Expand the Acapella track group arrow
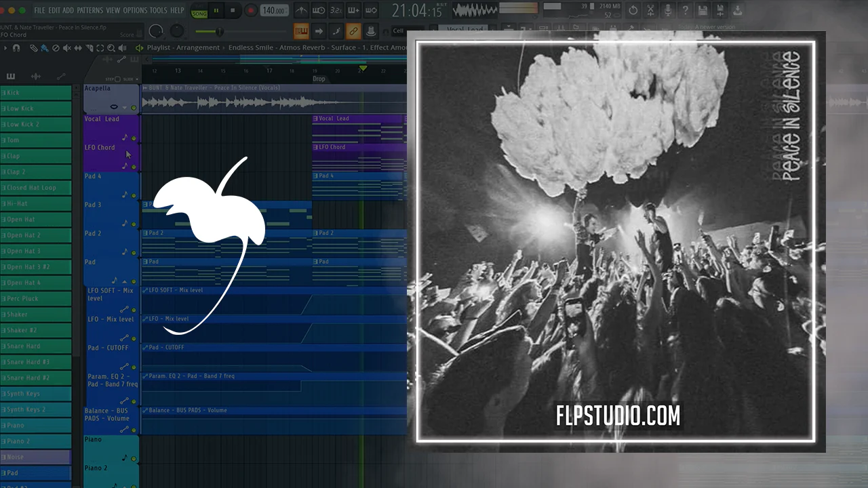Screen dimensions: 868x488 (125, 108)
